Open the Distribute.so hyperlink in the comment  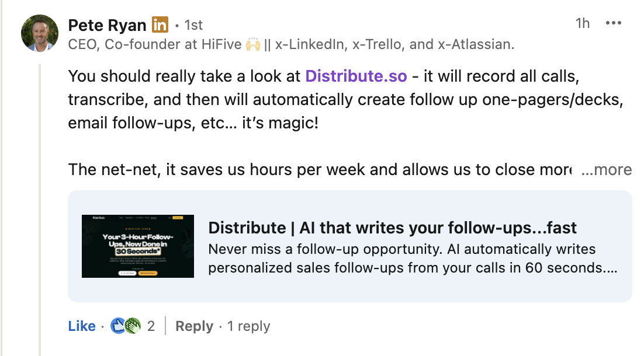pyautogui.click(x=356, y=76)
